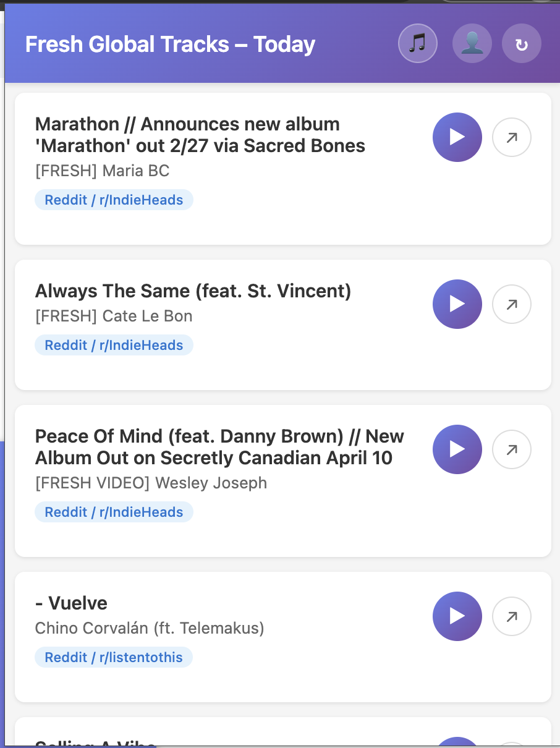Select the Always The Same source badge
This screenshot has width=560, height=748.
(114, 345)
